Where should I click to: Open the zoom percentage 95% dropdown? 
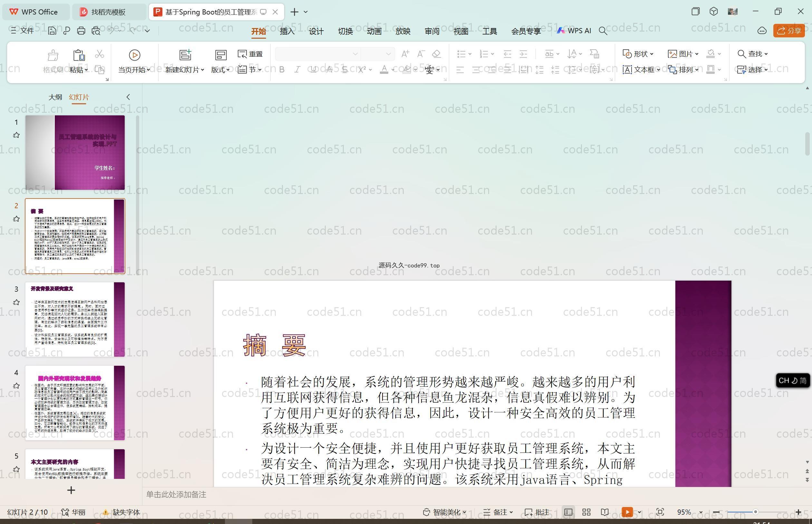701,512
